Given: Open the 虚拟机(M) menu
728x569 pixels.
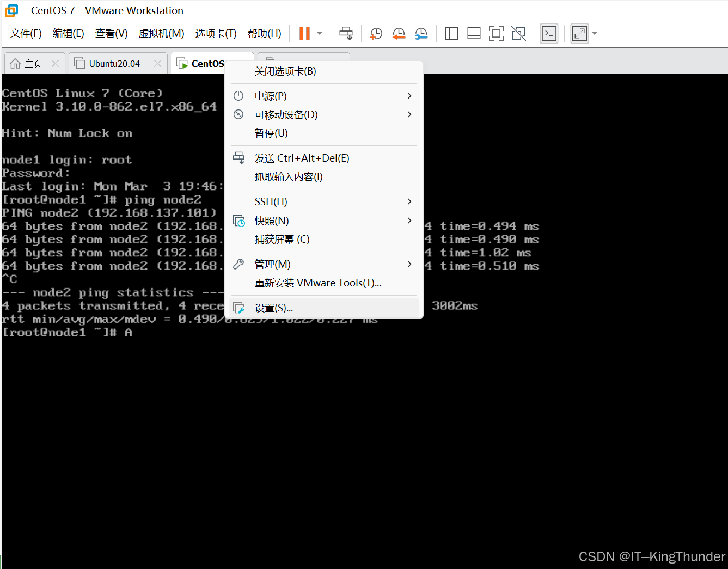Looking at the screenshot, I should [x=161, y=34].
